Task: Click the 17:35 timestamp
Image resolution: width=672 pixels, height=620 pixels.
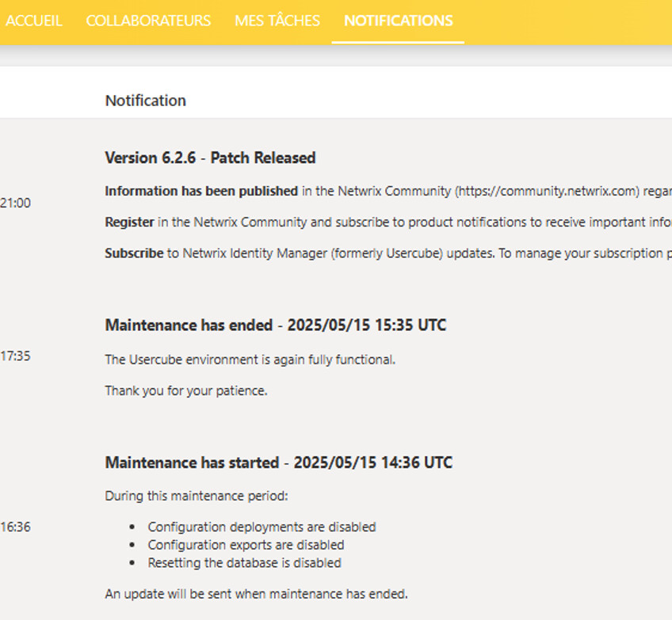Action: (x=15, y=356)
